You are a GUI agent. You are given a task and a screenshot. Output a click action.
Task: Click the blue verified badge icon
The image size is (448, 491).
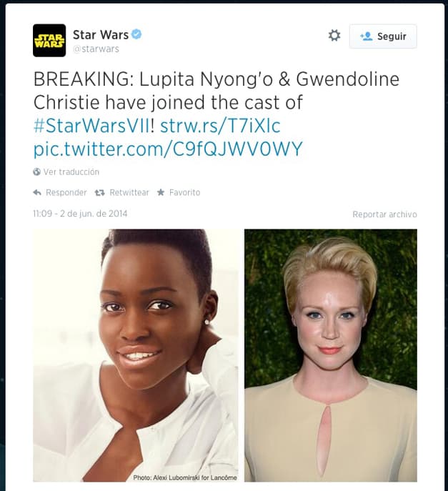pyautogui.click(x=136, y=34)
